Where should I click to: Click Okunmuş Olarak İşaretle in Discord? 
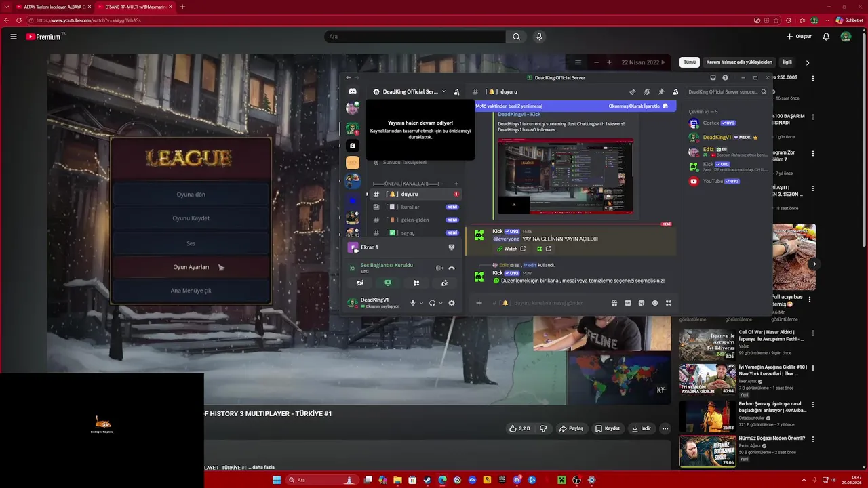(x=638, y=106)
